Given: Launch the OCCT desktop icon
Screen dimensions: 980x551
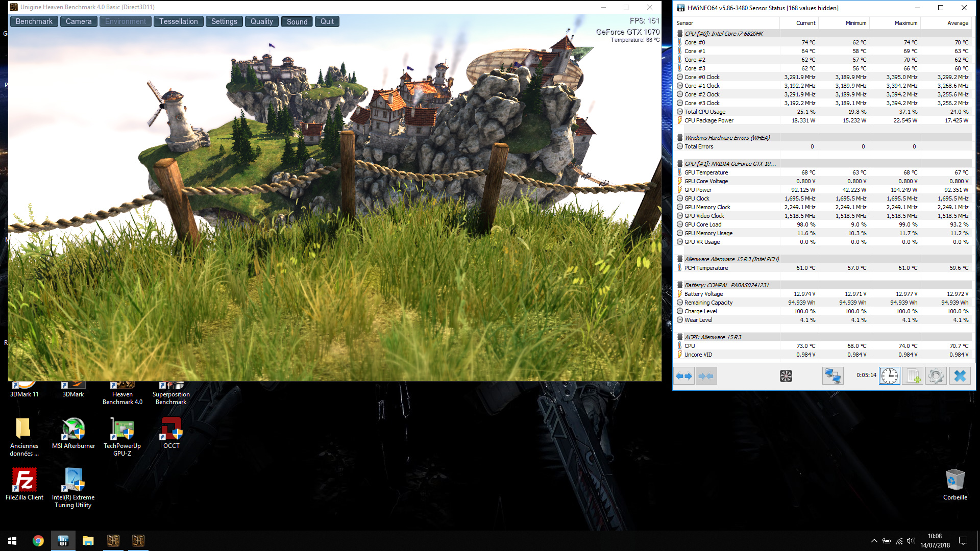Looking at the screenshot, I should [x=171, y=433].
